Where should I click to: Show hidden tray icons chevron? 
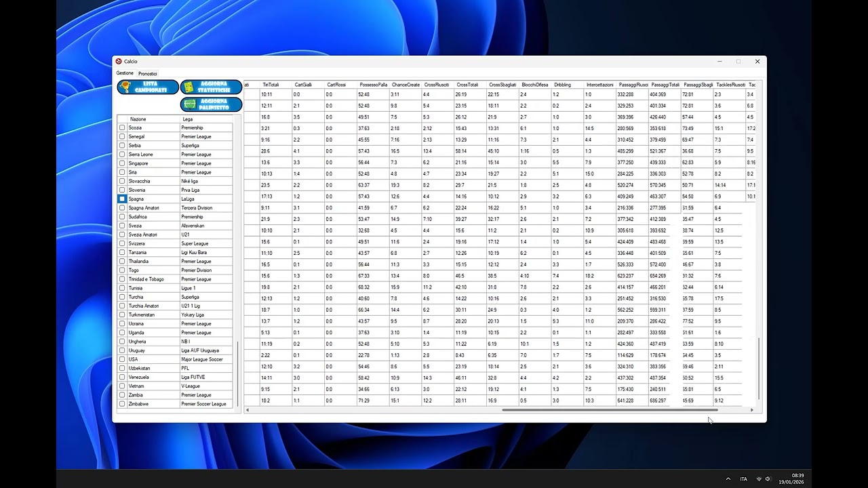728,479
